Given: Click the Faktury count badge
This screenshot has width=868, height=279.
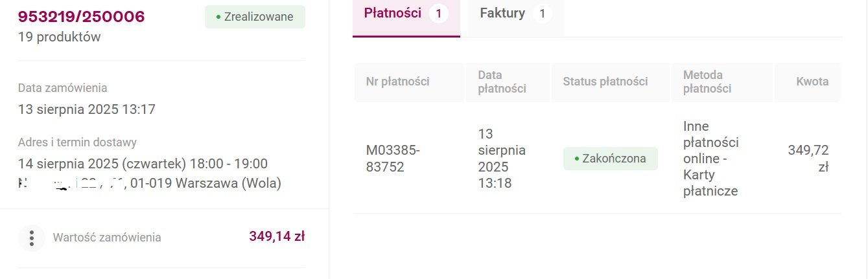Looking at the screenshot, I should (543, 14).
